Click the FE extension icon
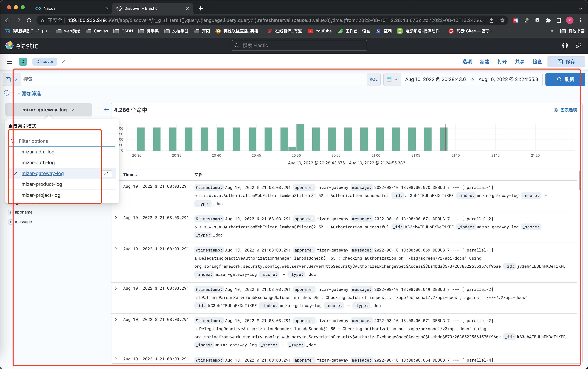588x369 pixels. click(516, 20)
